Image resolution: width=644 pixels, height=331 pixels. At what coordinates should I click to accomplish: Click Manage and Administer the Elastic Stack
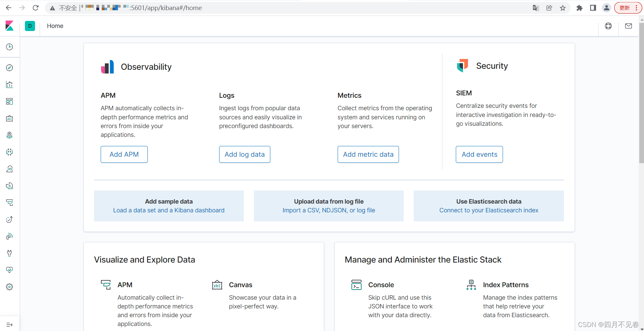423,260
